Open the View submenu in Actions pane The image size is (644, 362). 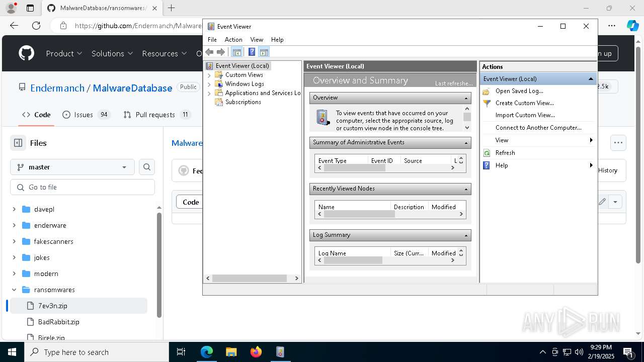(x=538, y=140)
